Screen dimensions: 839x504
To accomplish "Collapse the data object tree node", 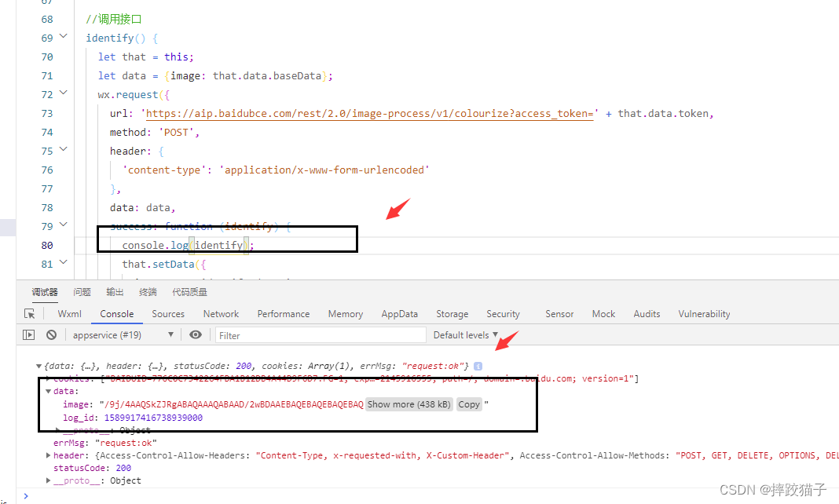I will point(49,391).
